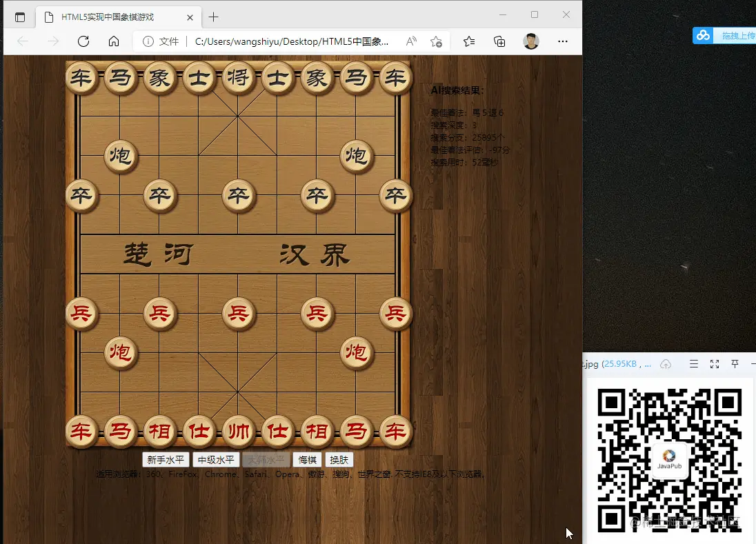
Task: Click the central red soldier (兵) piece
Action: point(238,314)
